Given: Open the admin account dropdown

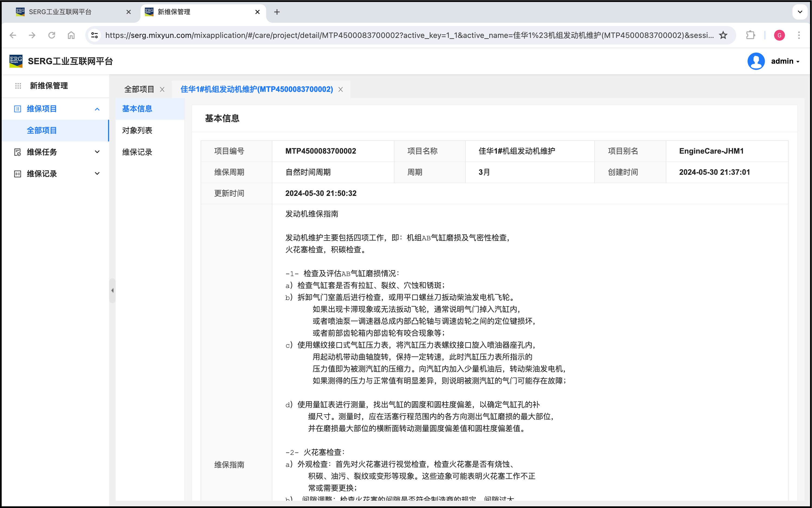Looking at the screenshot, I should (785, 61).
